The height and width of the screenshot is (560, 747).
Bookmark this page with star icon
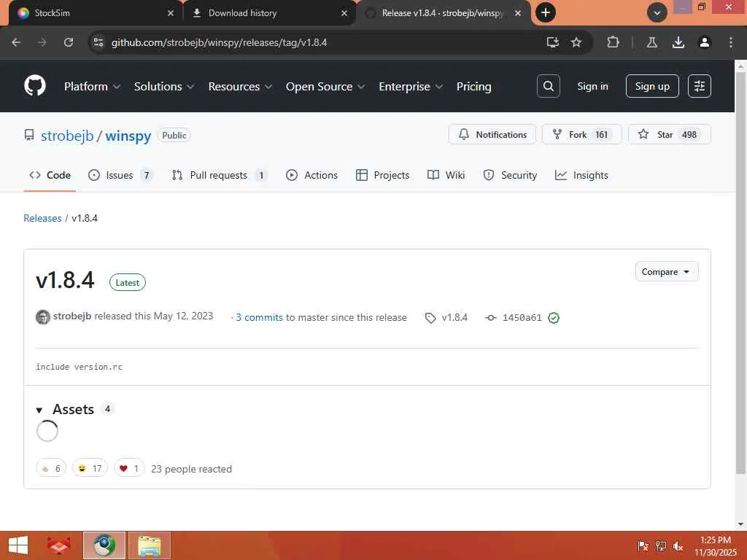576,42
